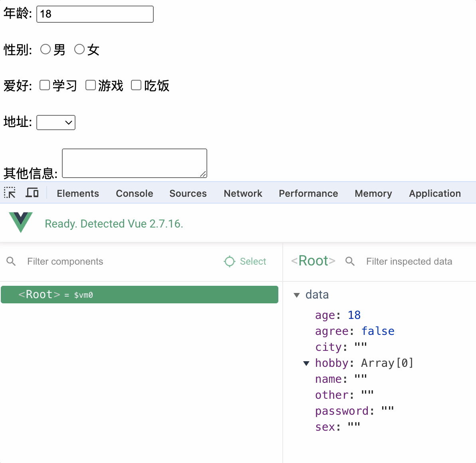Open the Console tab

(135, 193)
